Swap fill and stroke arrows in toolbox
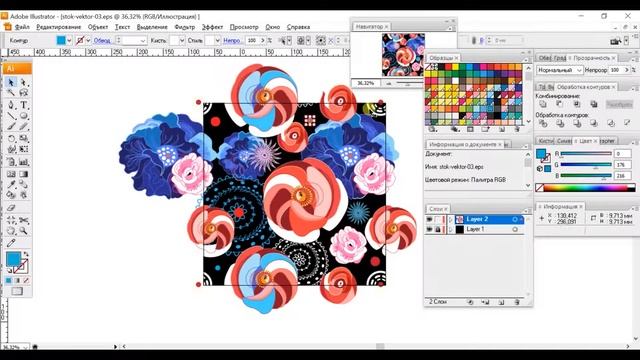The image size is (640, 360). [x=26, y=254]
